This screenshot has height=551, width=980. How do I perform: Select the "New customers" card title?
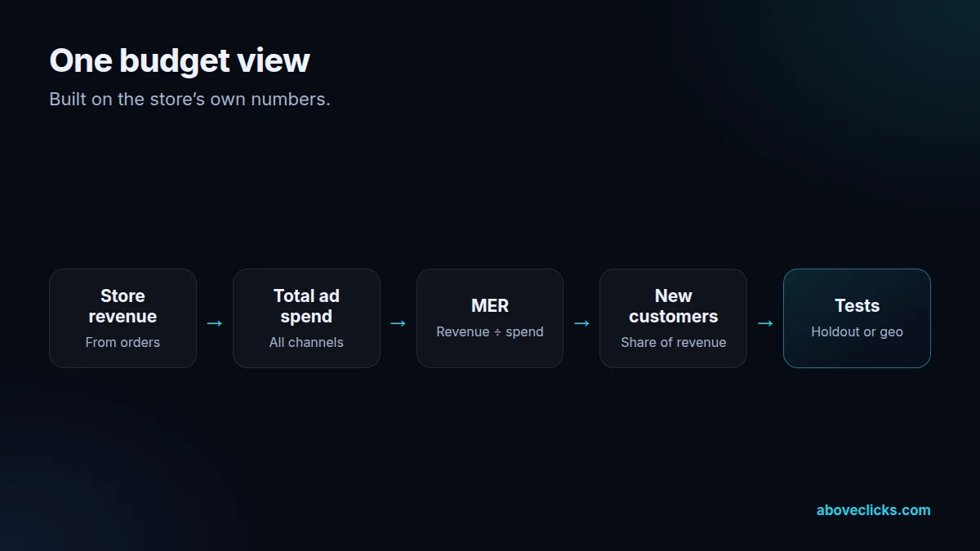[x=674, y=306]
